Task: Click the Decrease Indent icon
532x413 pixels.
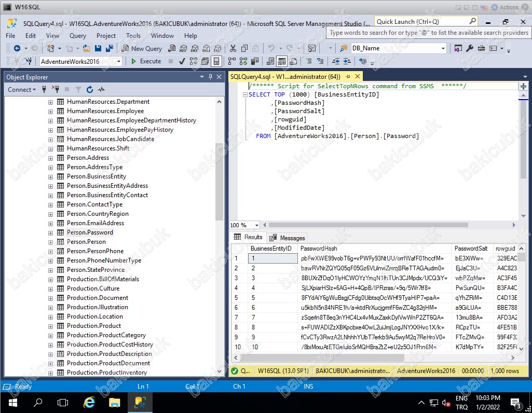Action: coord(336,61)
